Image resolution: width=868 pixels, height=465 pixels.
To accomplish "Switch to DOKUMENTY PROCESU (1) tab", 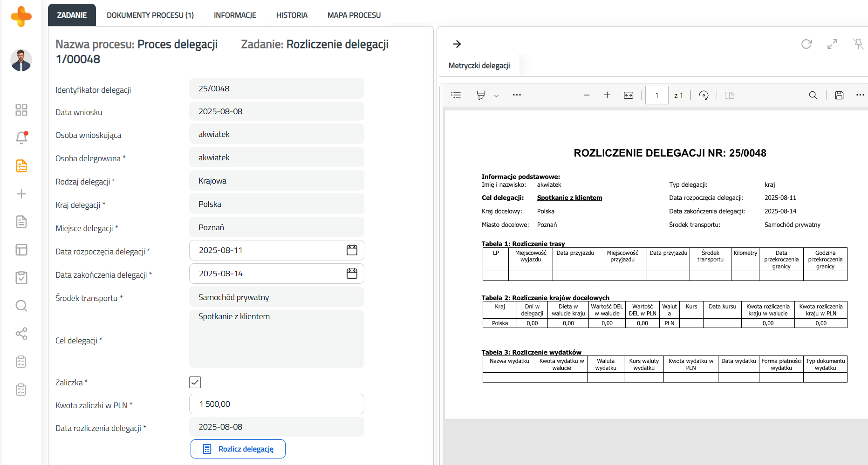I will click(150, 15).
